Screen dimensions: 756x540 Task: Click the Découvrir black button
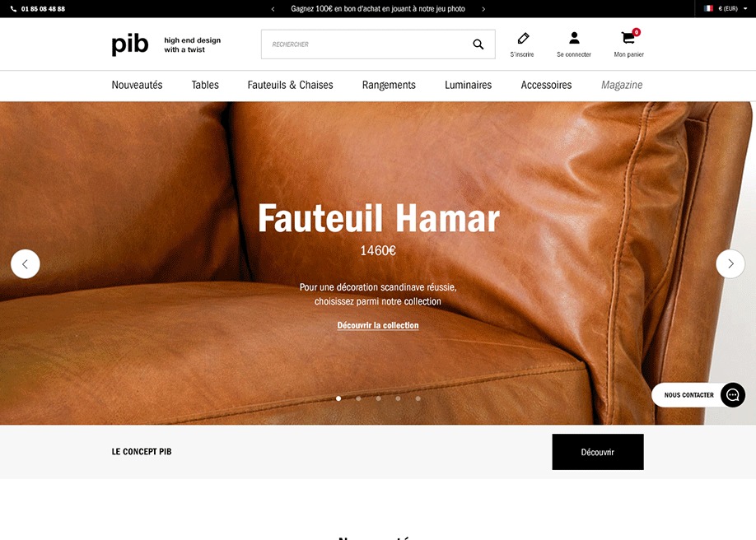[598, 452]
